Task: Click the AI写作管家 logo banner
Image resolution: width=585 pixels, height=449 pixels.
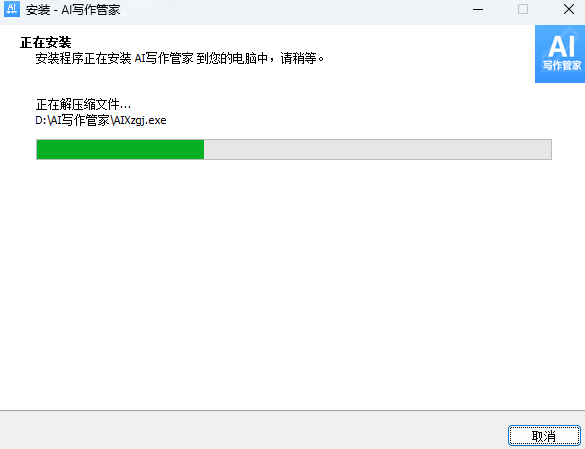Action: 560,54
